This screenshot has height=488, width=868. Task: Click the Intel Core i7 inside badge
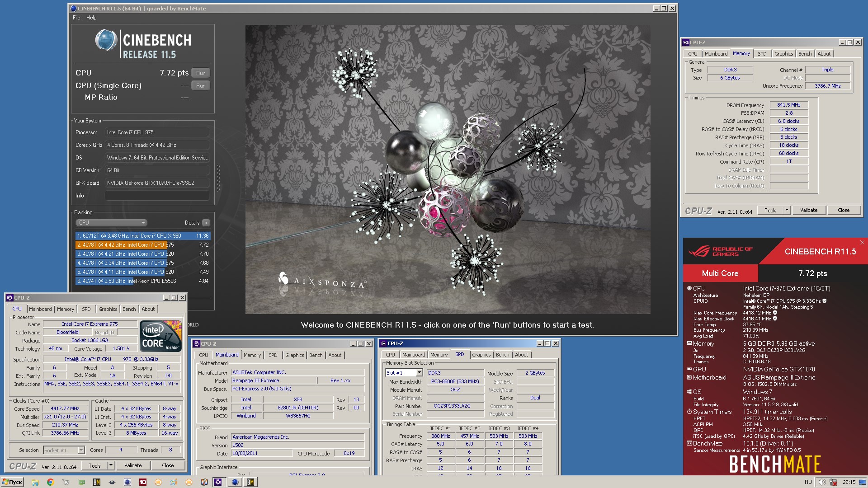(x=160, y=336)
